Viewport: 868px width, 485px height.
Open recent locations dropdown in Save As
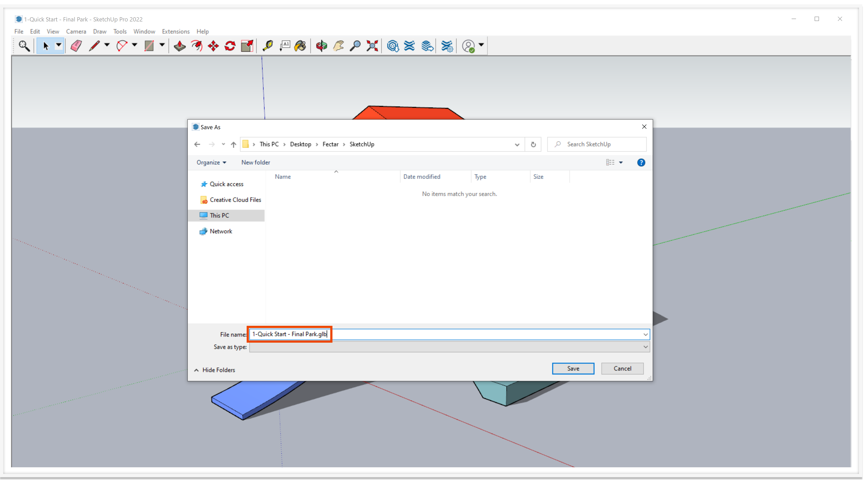pos(223,144)
